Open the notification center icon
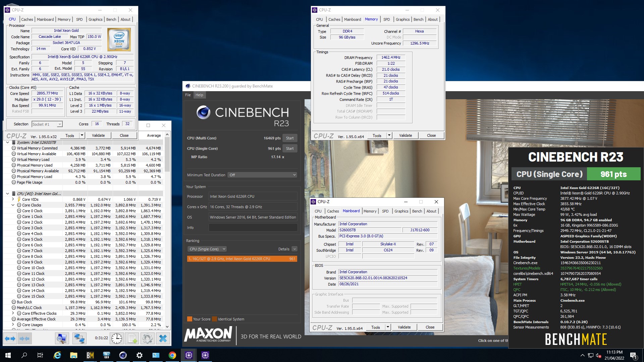This screenshot has height=362, width=644. tap(633, 355)
